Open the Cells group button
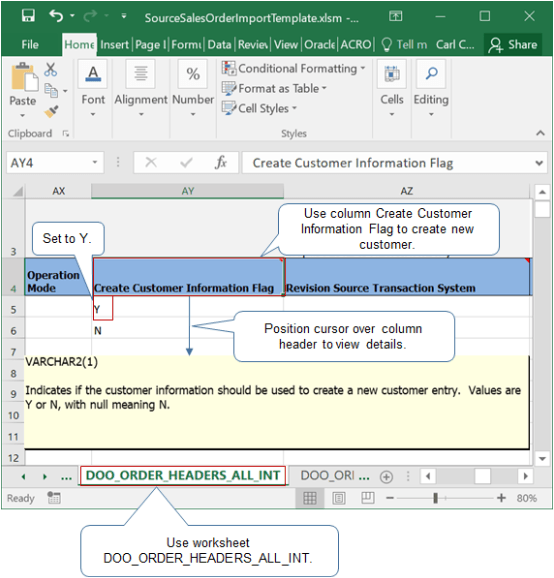Screen dimensions: 554x578 [x=392, y=88]
